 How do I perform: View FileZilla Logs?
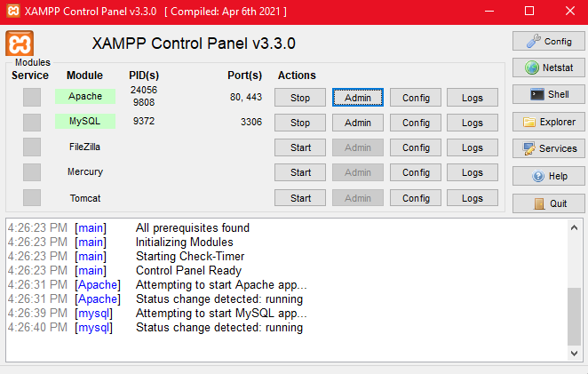473,147
